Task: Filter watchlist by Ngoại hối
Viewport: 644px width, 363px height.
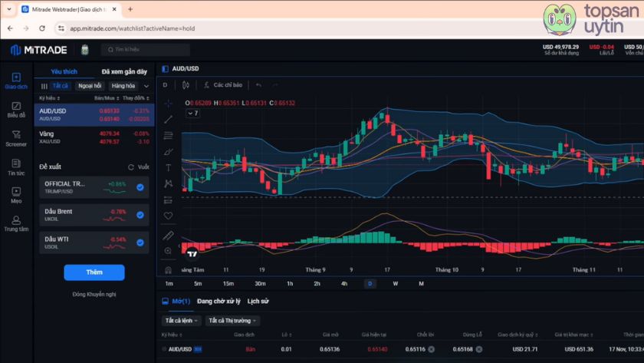Action: [x=90, y=86]
